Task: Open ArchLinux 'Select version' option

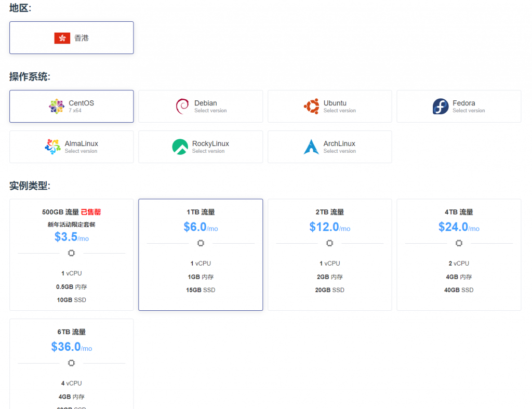Action: coord(339,151)
